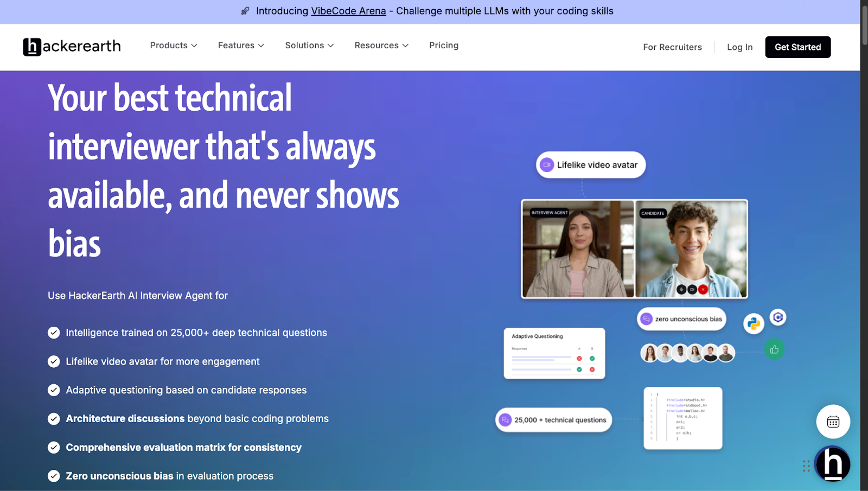Expand the Products dropdown menu
Screen dimensions: 868x491
point(174,46)
